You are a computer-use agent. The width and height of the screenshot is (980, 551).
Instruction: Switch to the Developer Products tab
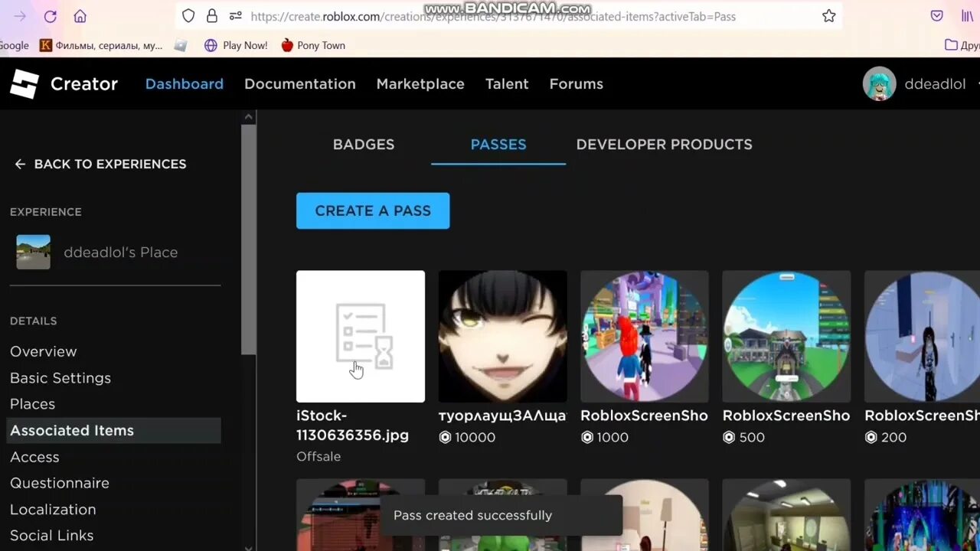(664, 145)
